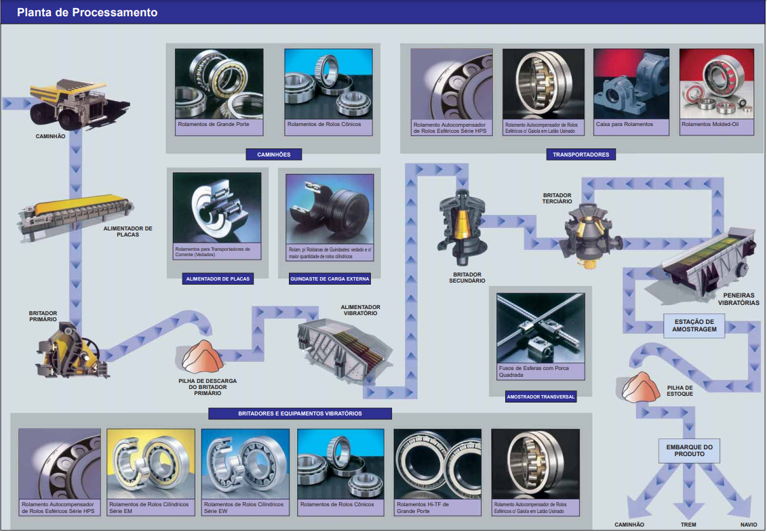Select the Alimentador de Placas machine image
Viewport: 767px width, 532px height.
[76, 218]
